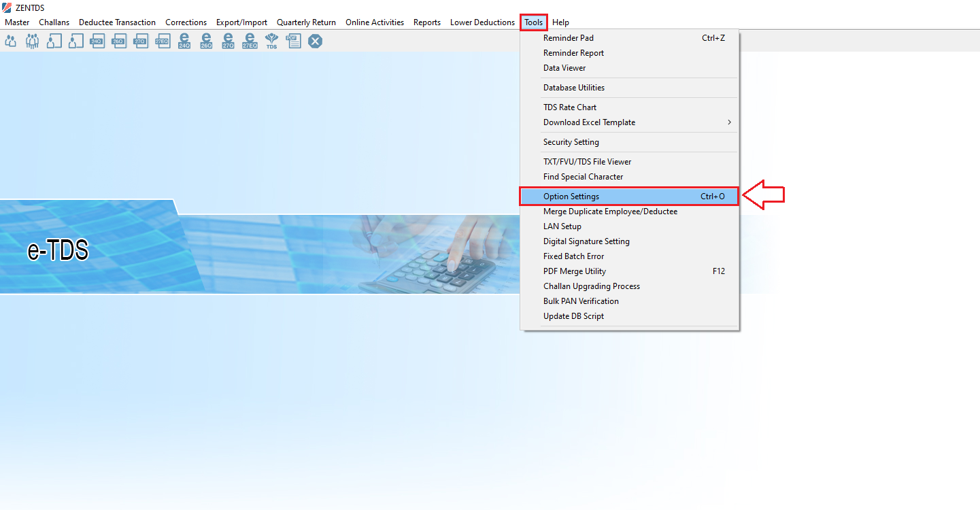
Task: Open Data Viewer from Tools menu
Action: (x=630, y=68)
